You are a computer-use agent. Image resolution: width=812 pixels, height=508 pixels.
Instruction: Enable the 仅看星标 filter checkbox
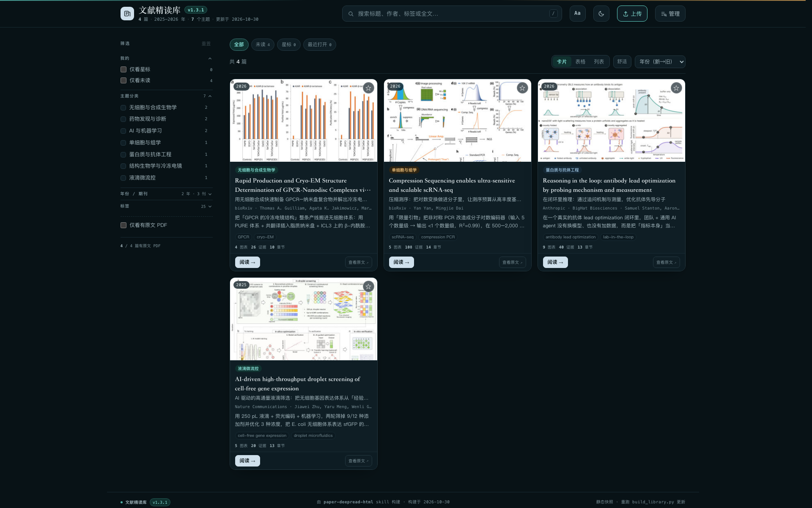pyautogui.click(x=123, y=69)
